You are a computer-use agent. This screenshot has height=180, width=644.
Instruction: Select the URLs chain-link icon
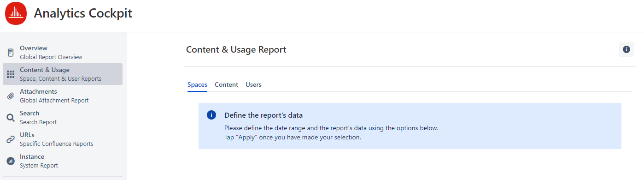click(10, 139)
